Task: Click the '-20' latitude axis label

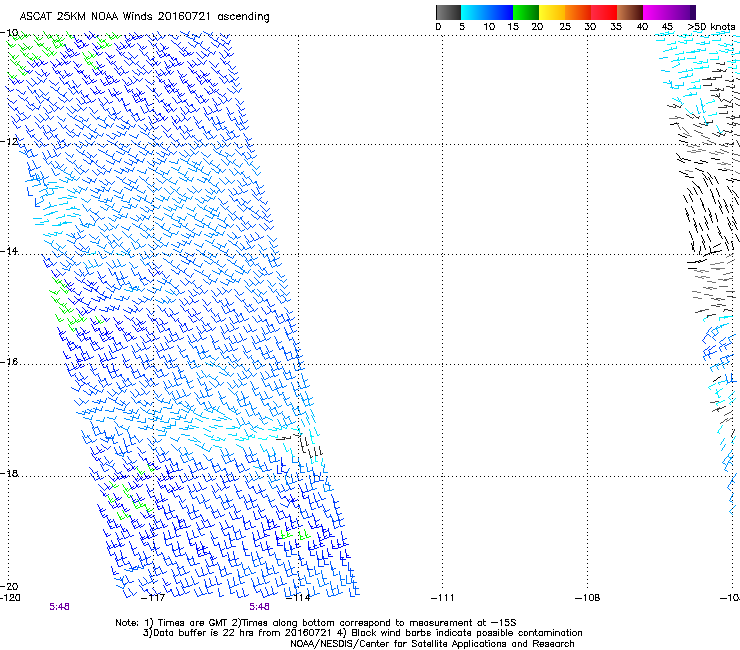Action: [x=9, y=586]
